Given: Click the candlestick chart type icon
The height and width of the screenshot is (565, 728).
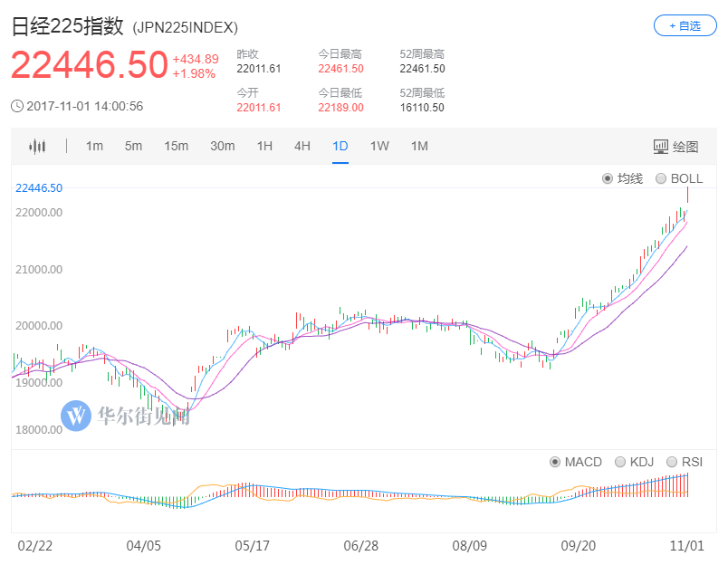Looking at the screenshot, I should click(x=37, y=147).
